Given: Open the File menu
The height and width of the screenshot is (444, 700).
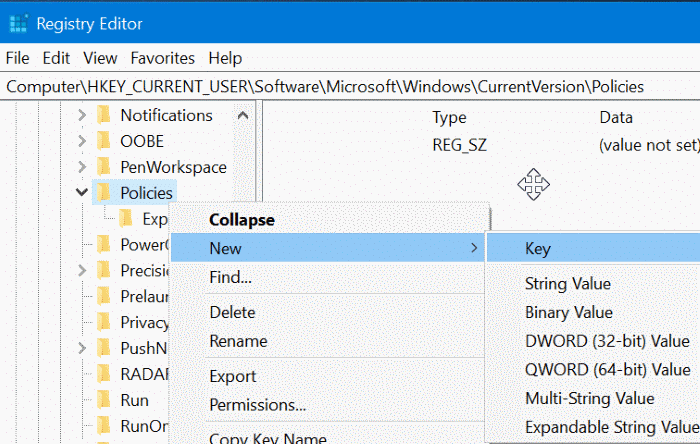Looking at the screenshot, I should pyautogui.click(x=17, y=58).
